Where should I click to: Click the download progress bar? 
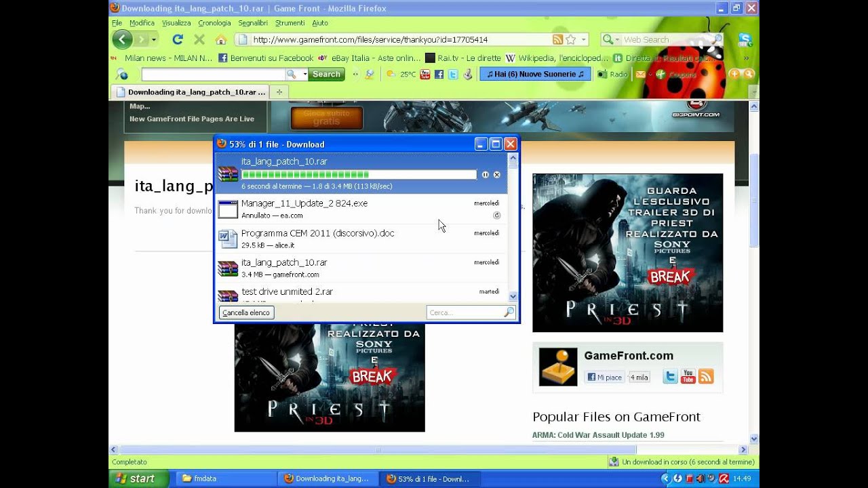[x=359, y=175]
